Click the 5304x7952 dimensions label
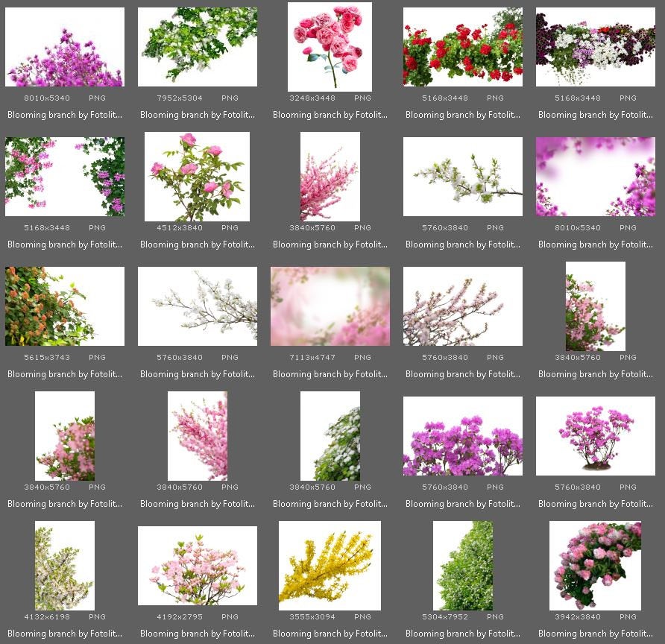This screenshot has width=665, height=644. tap(445, 617)
